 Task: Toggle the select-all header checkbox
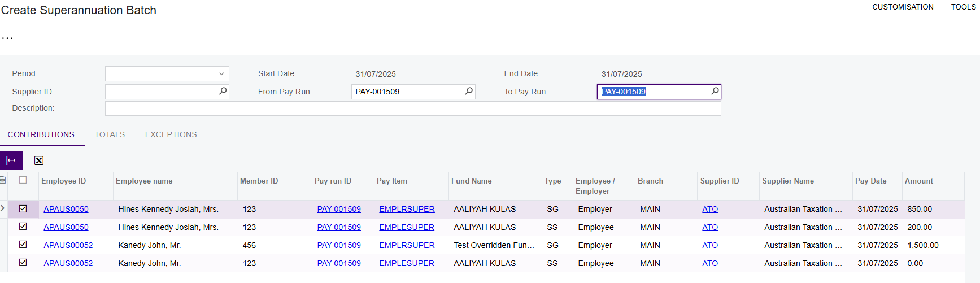tap(23, 180)
